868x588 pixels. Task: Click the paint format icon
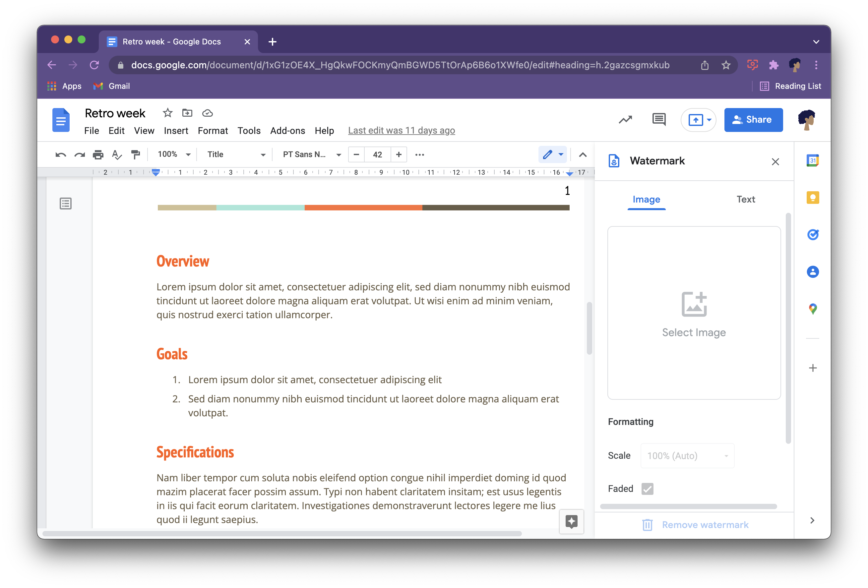135,154
